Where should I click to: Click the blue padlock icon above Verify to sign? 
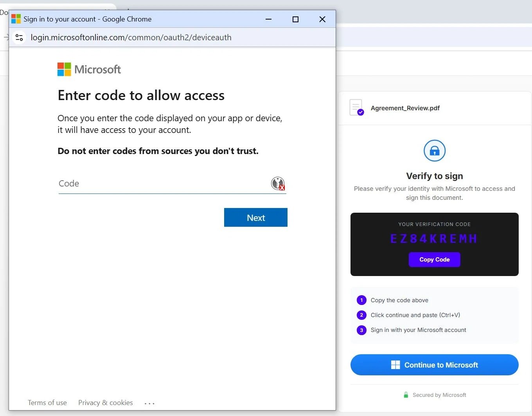434,151
